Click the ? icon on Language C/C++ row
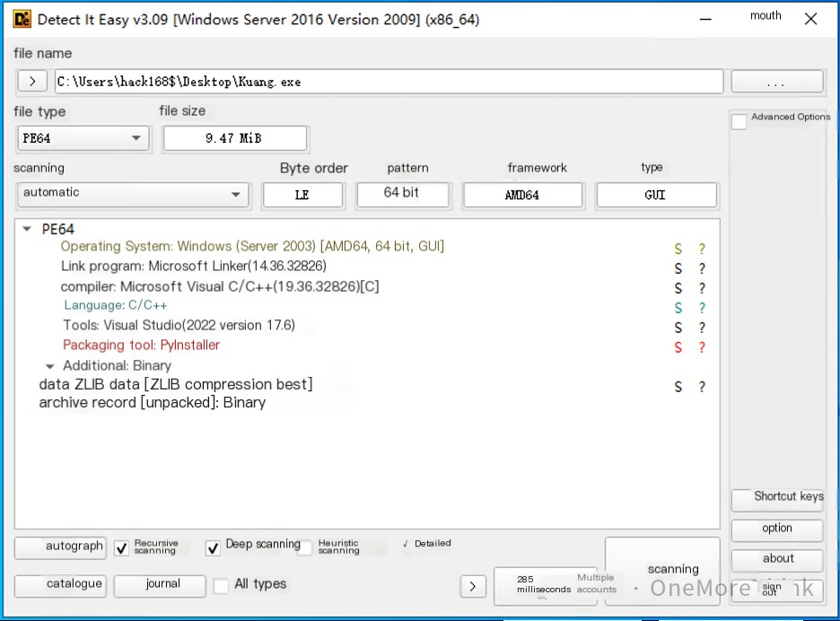 (x=702, y=308)
